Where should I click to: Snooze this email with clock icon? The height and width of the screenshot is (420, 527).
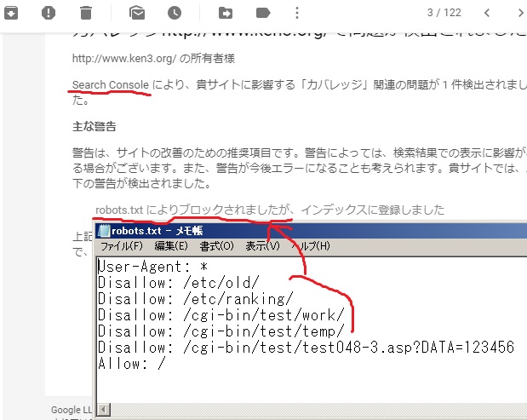175,13
